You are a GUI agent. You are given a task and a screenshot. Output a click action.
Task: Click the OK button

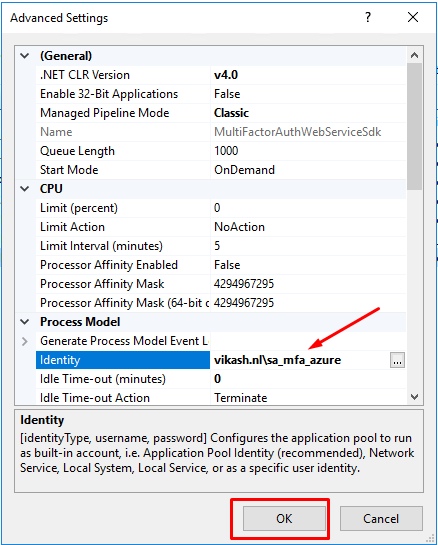[x=284, y=518]
